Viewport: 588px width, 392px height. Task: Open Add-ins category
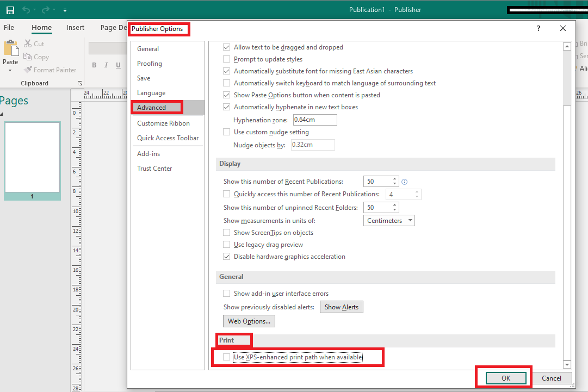tap(168, 154)
